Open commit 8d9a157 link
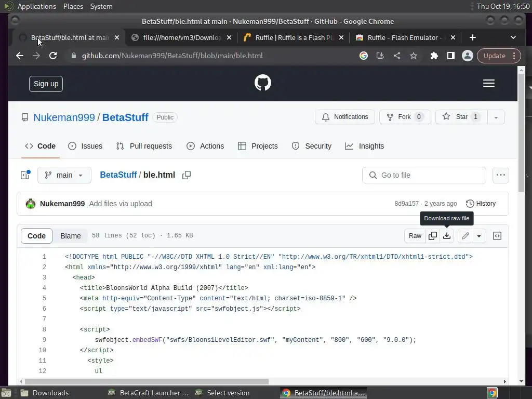Viewport: 532px width, 399px height. tap(406, 204)
